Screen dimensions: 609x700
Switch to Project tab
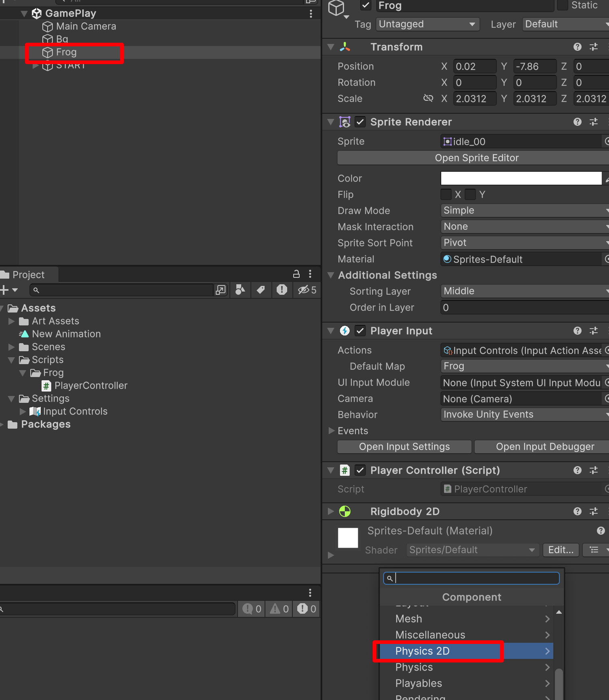pyautogui.click(x=28, y=275)
